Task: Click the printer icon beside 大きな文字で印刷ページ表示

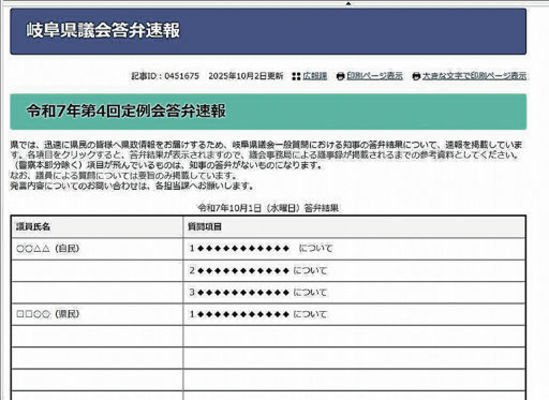Action: coord(416,76)
